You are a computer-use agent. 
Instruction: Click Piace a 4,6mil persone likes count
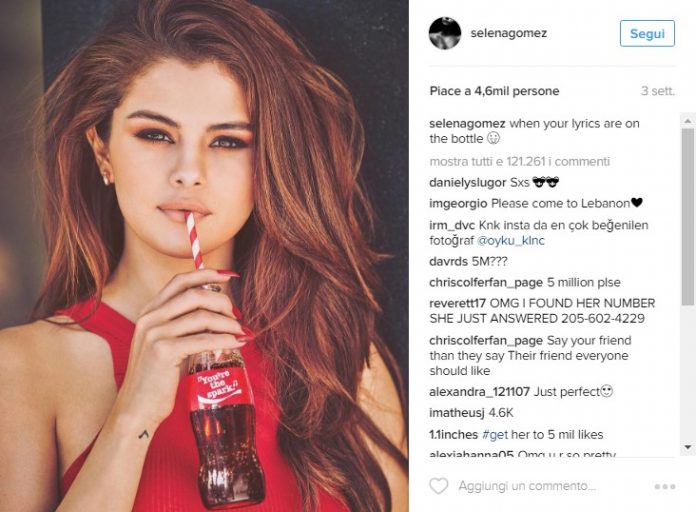(494, 91)
